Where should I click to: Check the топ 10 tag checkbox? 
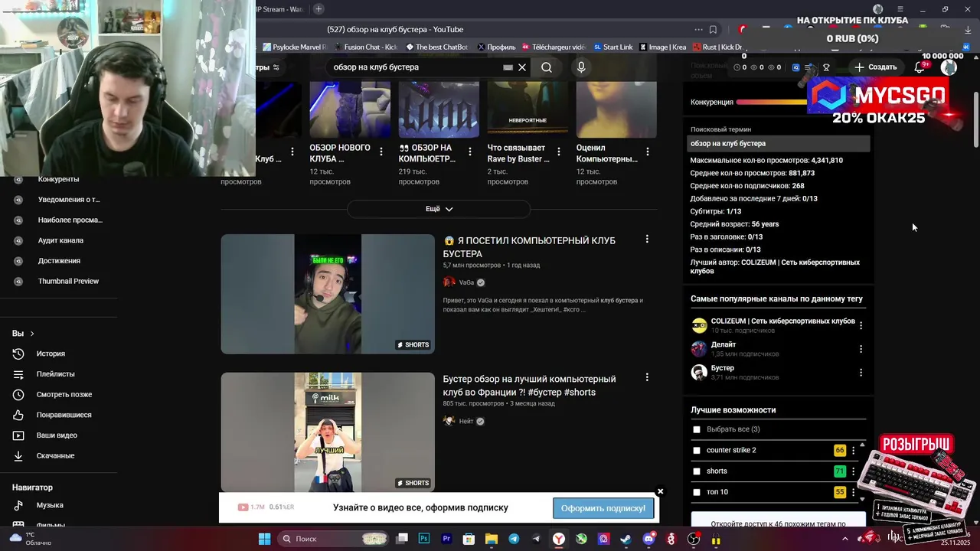tap(697, 492)
